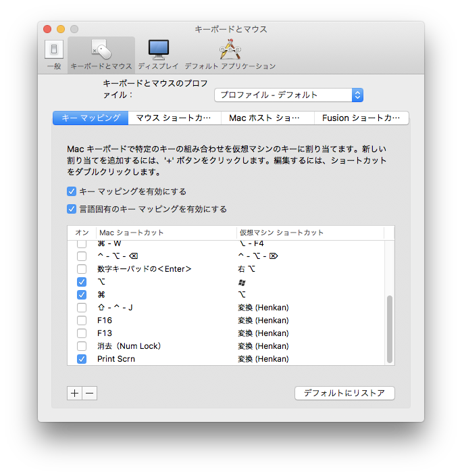The image size is (462, 476).
Task: Open the ディスプレイ preferences pane
Action: pos(158,55)
